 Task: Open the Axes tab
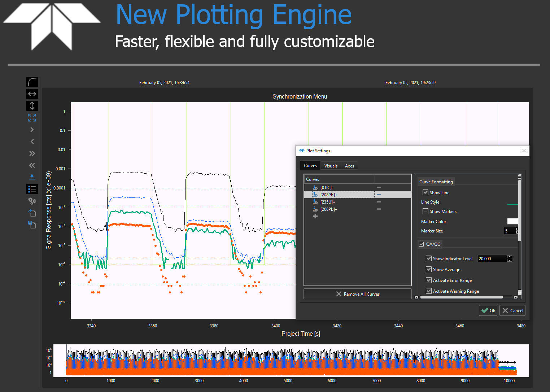point(349,166)
